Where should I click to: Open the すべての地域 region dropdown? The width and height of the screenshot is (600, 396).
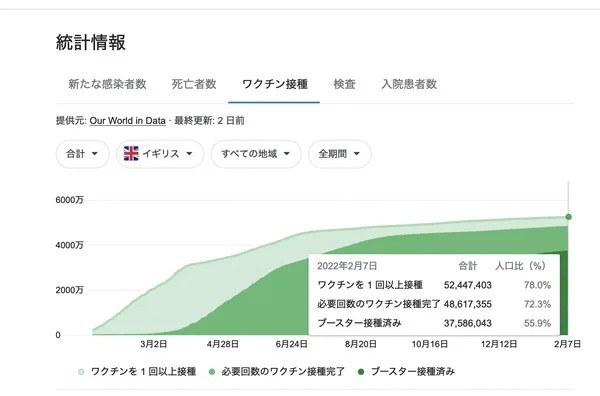(x=256, y=154)
